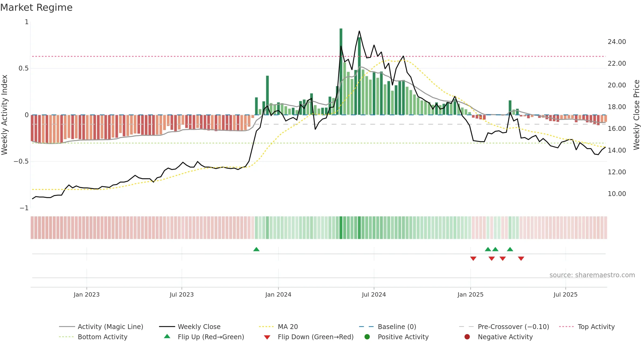Select the first green flip-up marker near Jan 2024

[256, 249]
